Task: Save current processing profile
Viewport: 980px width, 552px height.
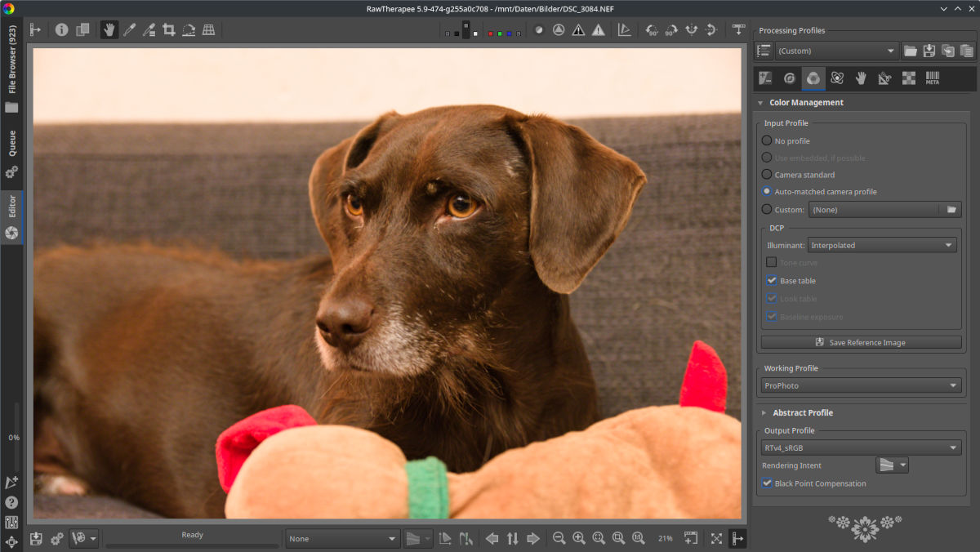Action: point(929,51)
